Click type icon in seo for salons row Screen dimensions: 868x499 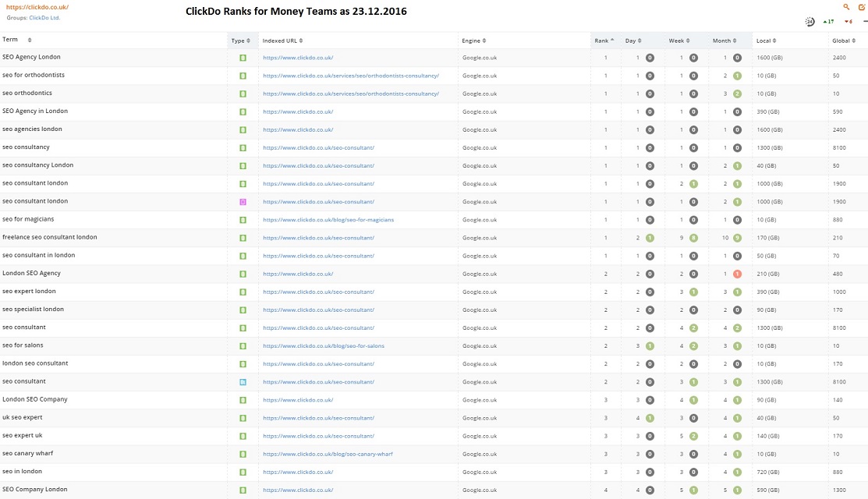click(243, 346)
